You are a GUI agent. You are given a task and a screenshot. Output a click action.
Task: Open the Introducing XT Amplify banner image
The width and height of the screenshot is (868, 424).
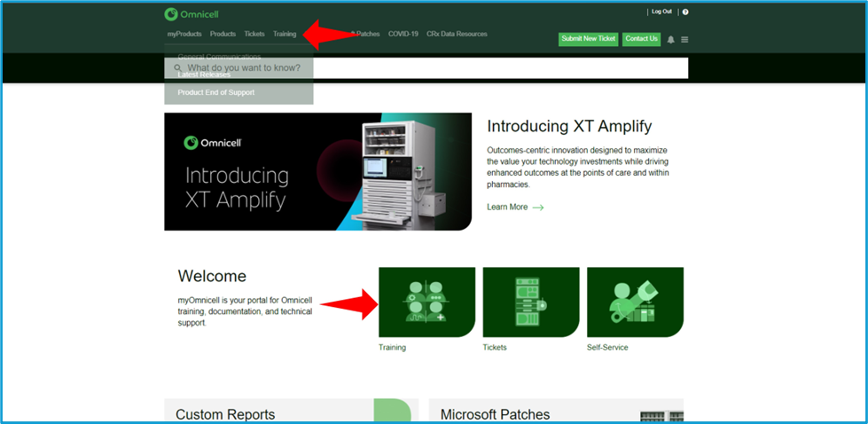tap(317, 171)
